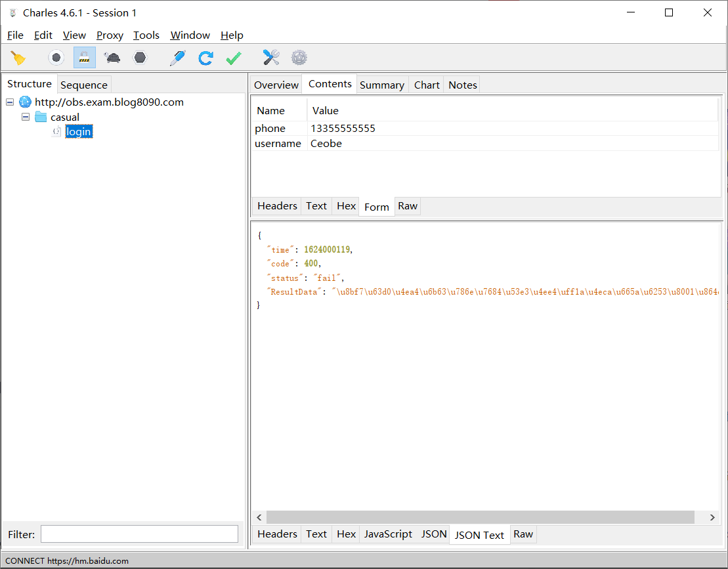Open the Proxy menu

tap(110, 35)
